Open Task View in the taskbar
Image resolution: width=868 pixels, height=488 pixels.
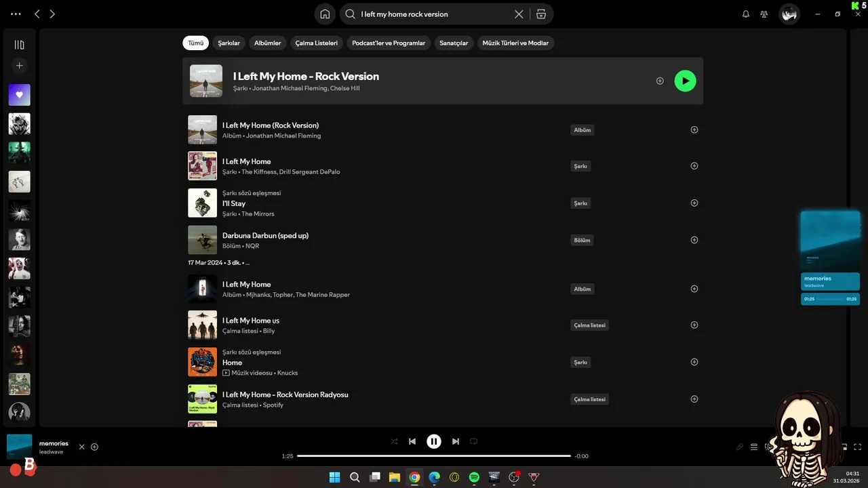click(374, 477)
